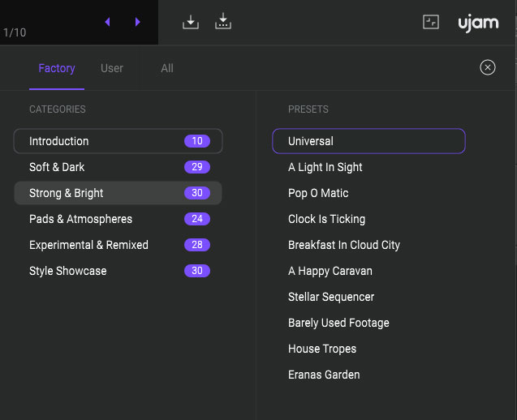Viewport: 517px width, 420px height.
Task: Toggle the window resize icon
Action: tap(431, 22)
